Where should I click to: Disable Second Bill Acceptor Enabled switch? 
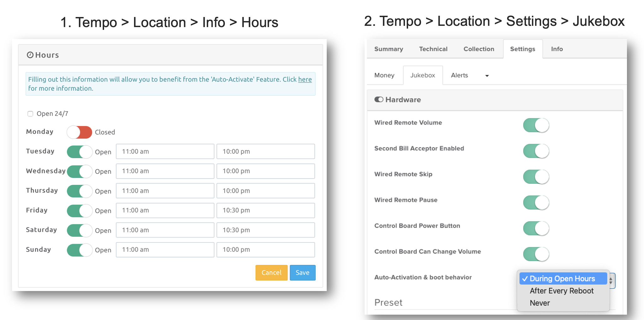click(536, 151)
